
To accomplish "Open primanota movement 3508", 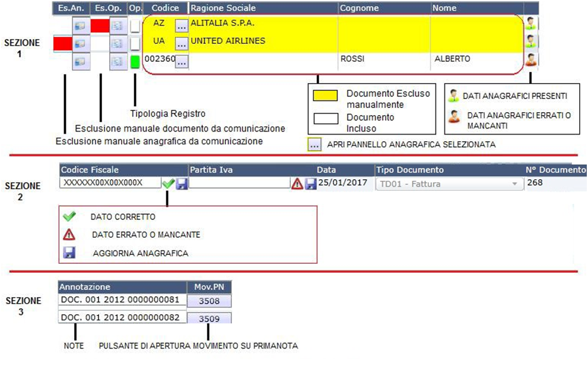I will coord(209,301).
